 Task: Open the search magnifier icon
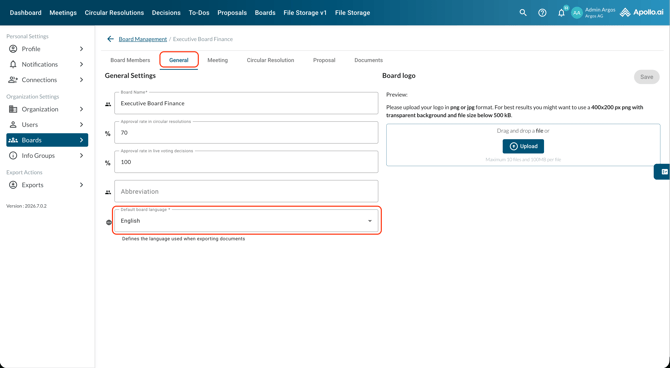coord(523,13)
